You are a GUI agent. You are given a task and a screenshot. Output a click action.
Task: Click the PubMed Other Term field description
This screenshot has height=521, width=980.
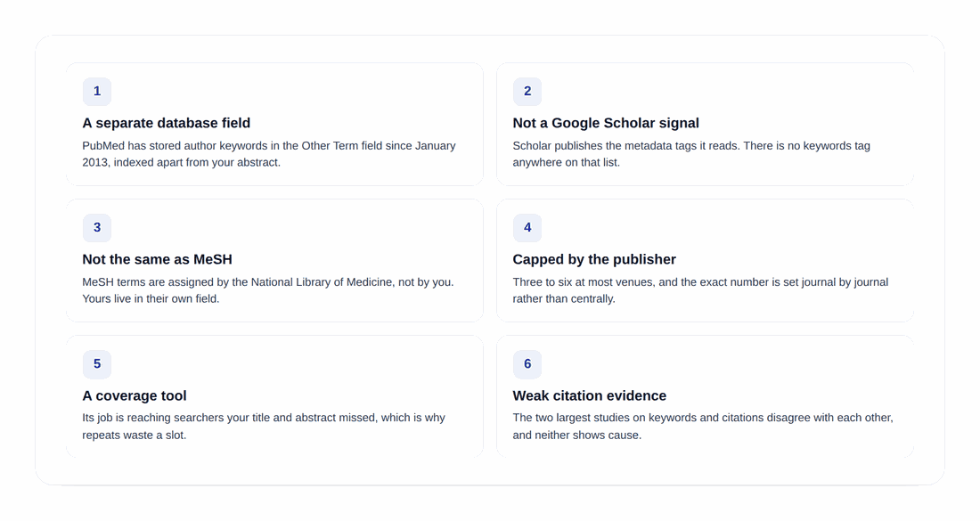(269, 154)
